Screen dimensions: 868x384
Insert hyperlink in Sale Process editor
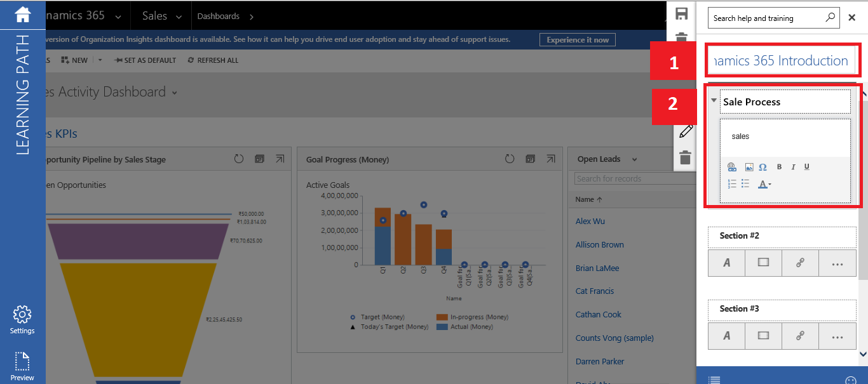pyautogui.click(x=732, y=167)
